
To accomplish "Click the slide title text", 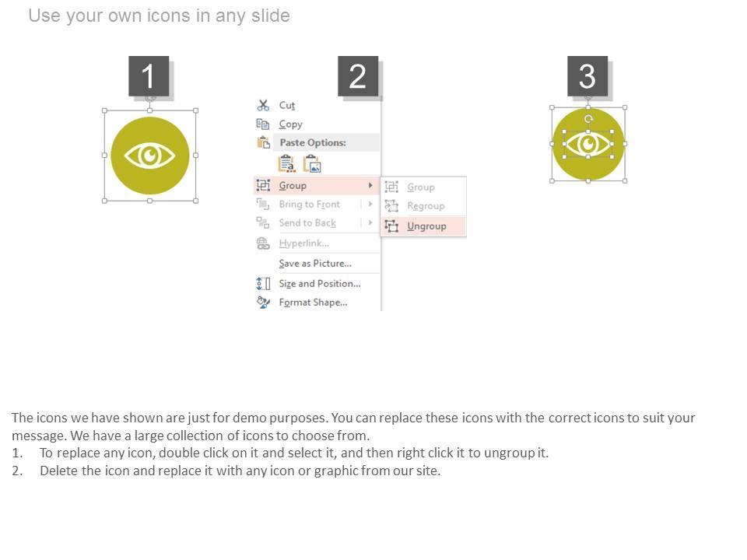I will pos(159,16).
